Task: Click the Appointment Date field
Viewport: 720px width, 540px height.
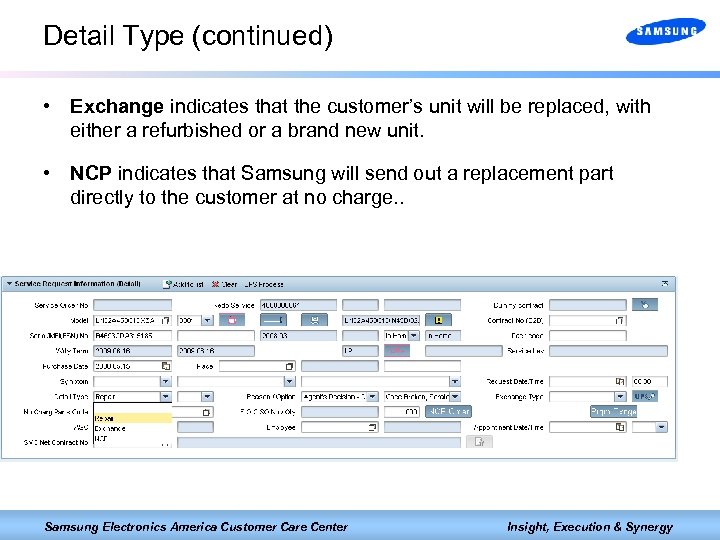Action: 588,427
